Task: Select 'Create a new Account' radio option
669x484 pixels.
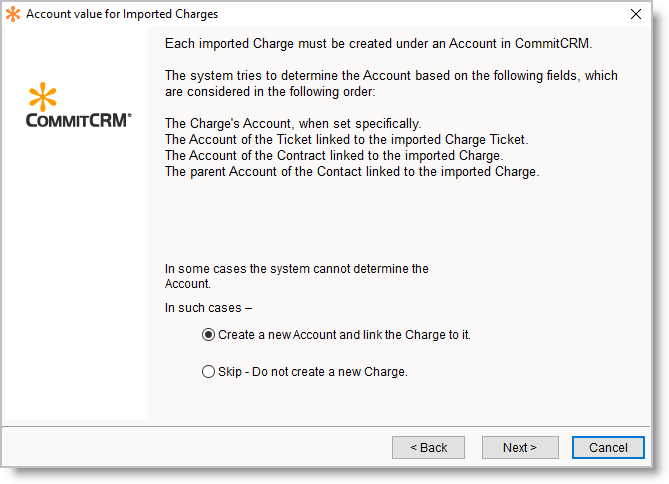Action: point(208,335)
